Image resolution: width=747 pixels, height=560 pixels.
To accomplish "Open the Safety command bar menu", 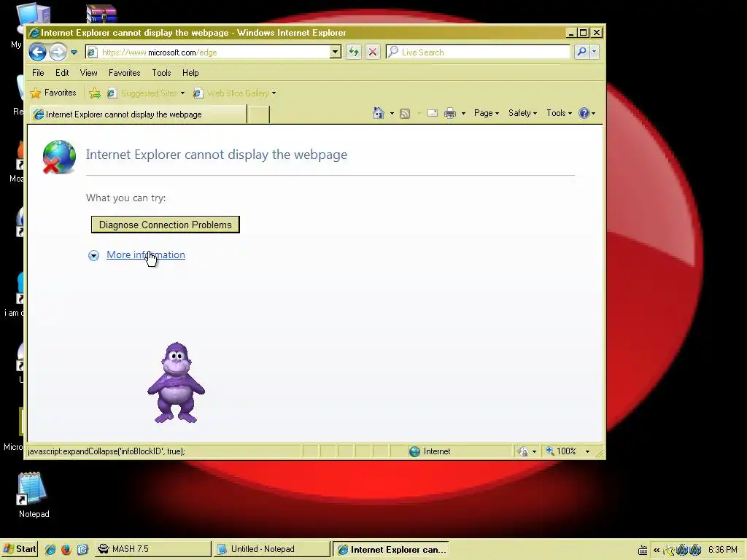I will (522, 113).
